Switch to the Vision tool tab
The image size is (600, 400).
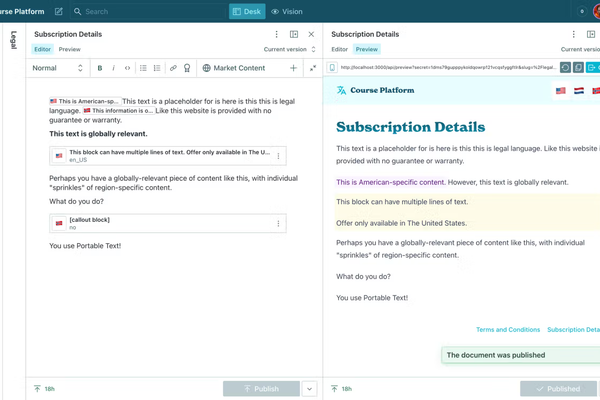[x=287, y=11]
